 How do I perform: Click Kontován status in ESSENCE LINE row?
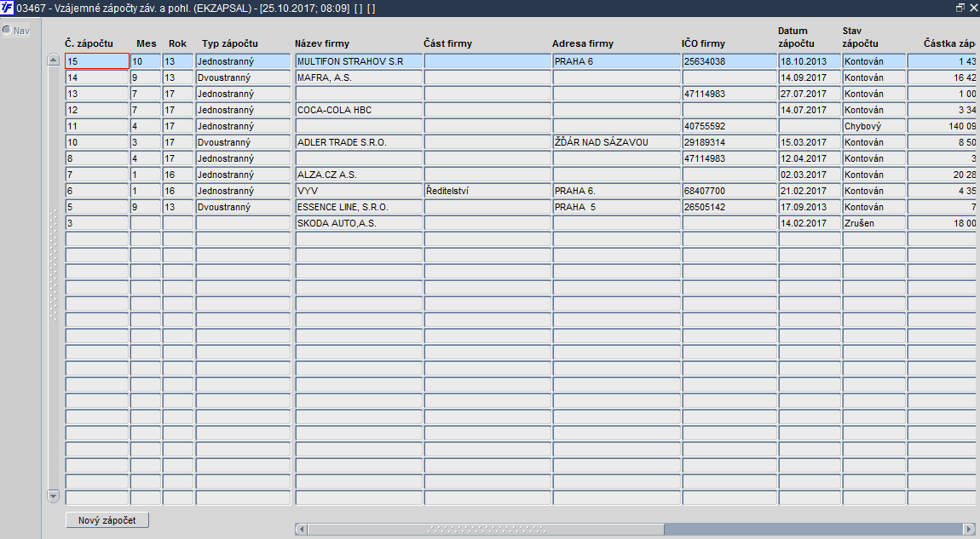coord(873,208)
